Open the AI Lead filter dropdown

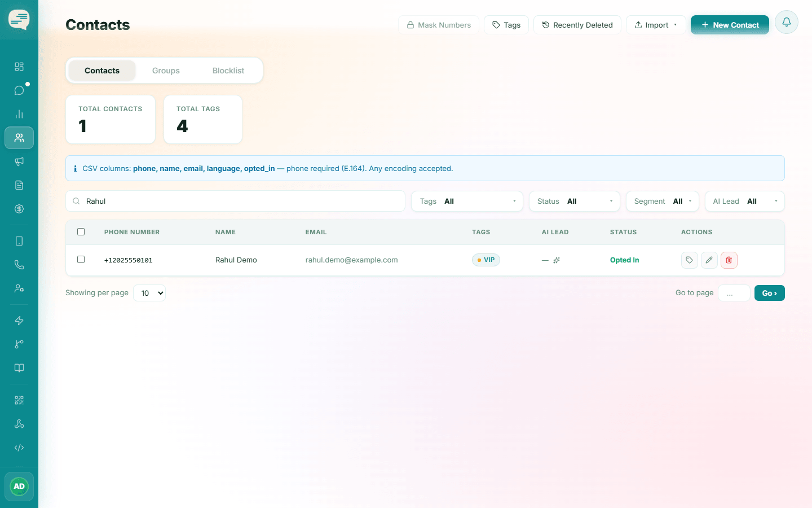click(745, 202)
